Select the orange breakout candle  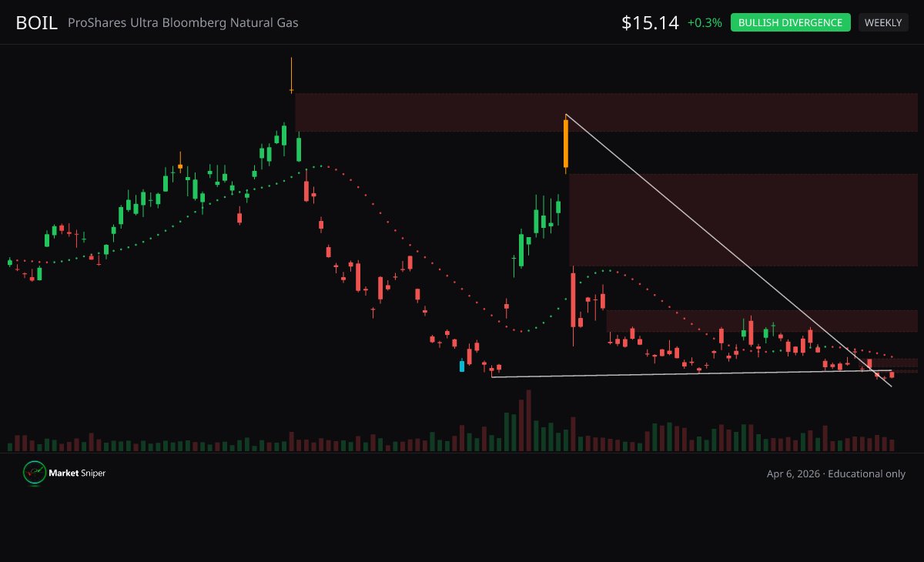tap(566, 142)
